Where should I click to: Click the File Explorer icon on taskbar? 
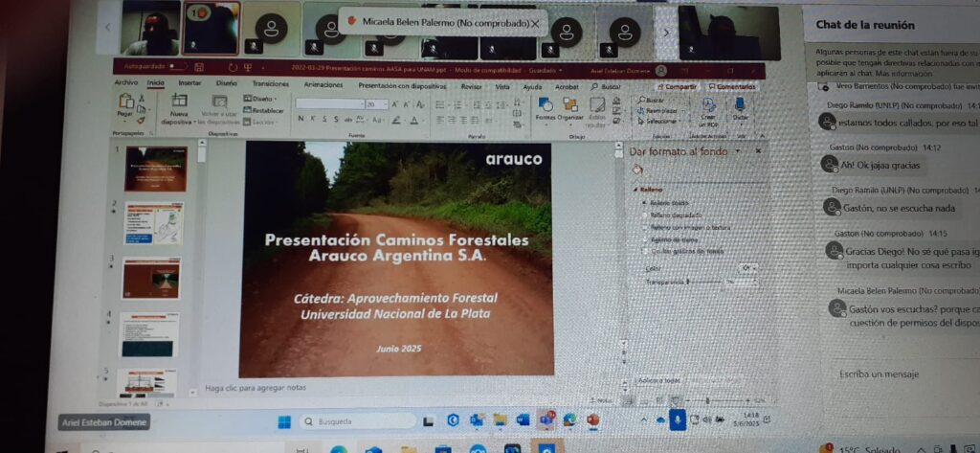click(x=500, y=419)
